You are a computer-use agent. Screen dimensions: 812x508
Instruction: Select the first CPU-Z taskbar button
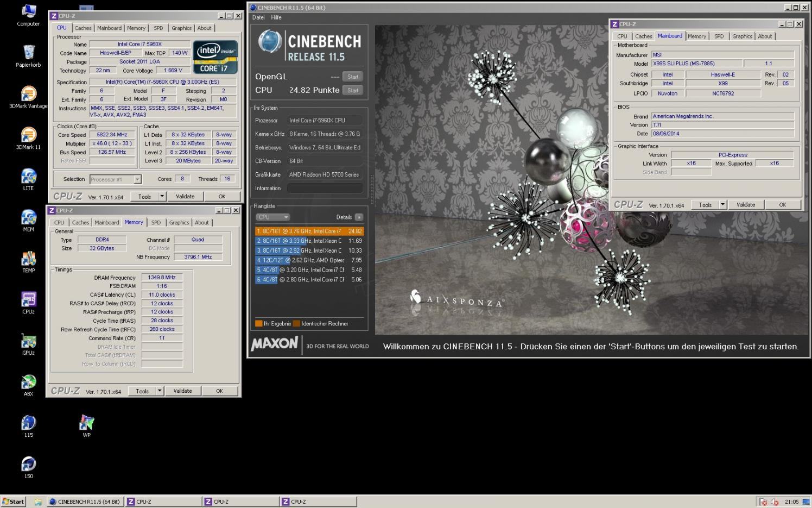[x=162, y=501]
